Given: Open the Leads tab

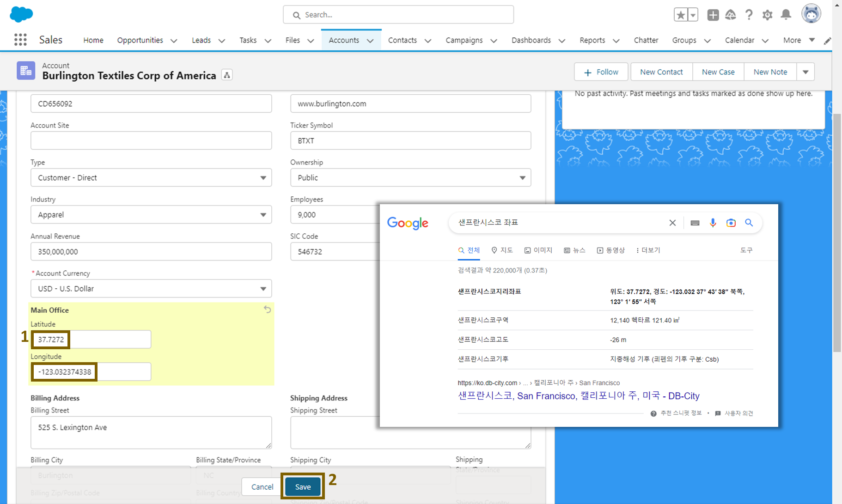Looking at the screenshot, I should [x=201, y=40].
